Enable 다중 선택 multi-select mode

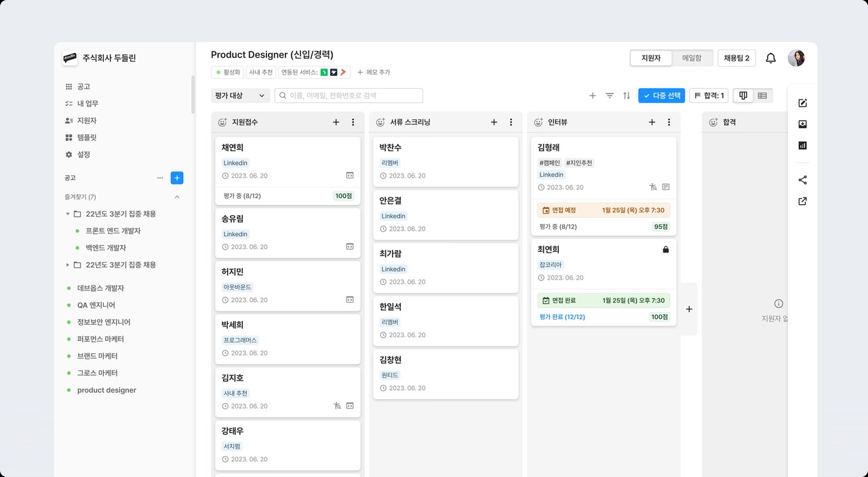click(661, 96)
